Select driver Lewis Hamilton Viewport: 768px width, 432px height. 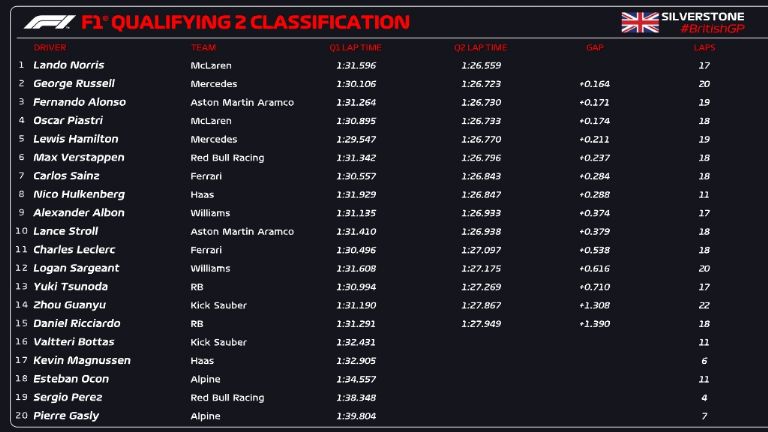click(x=75, y=139)
